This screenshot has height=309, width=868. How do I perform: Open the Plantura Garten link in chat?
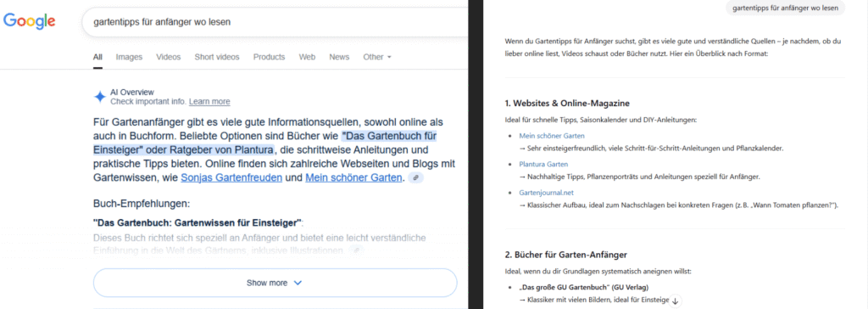coord(543,164)
